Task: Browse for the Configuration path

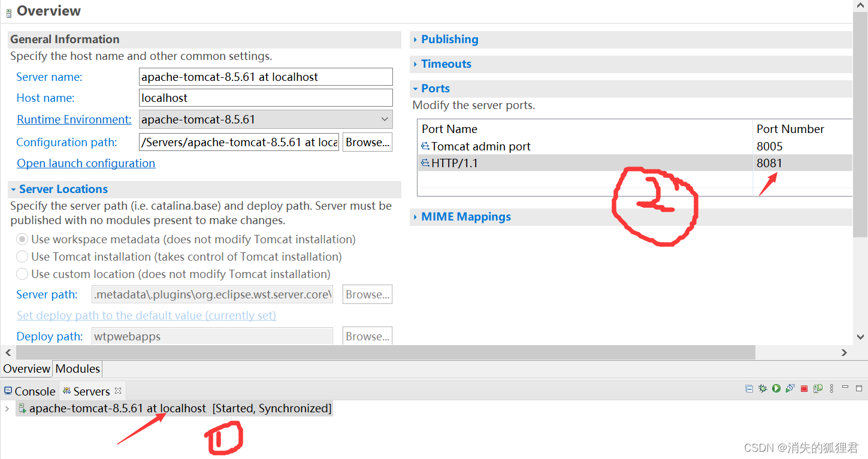Action: point(367,142)
